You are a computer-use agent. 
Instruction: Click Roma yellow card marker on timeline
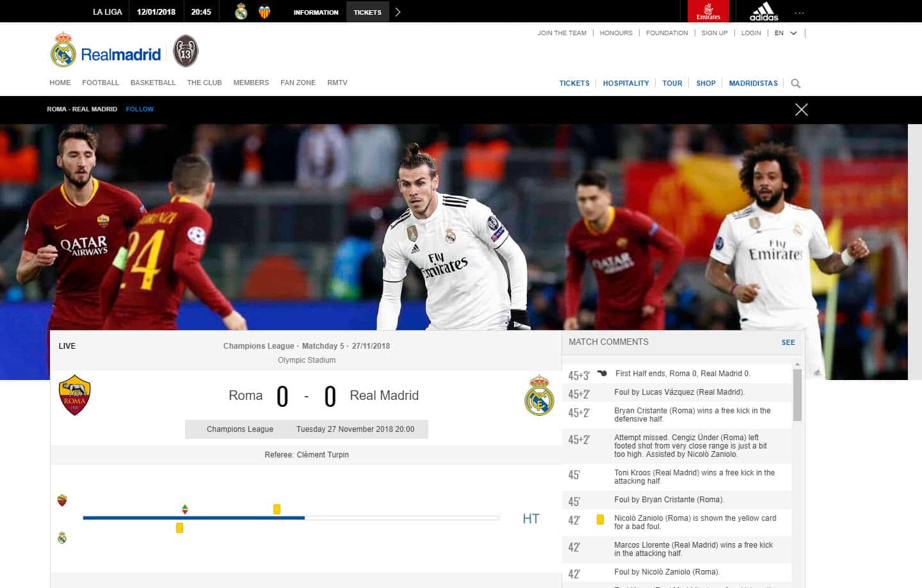coord(277,509)
